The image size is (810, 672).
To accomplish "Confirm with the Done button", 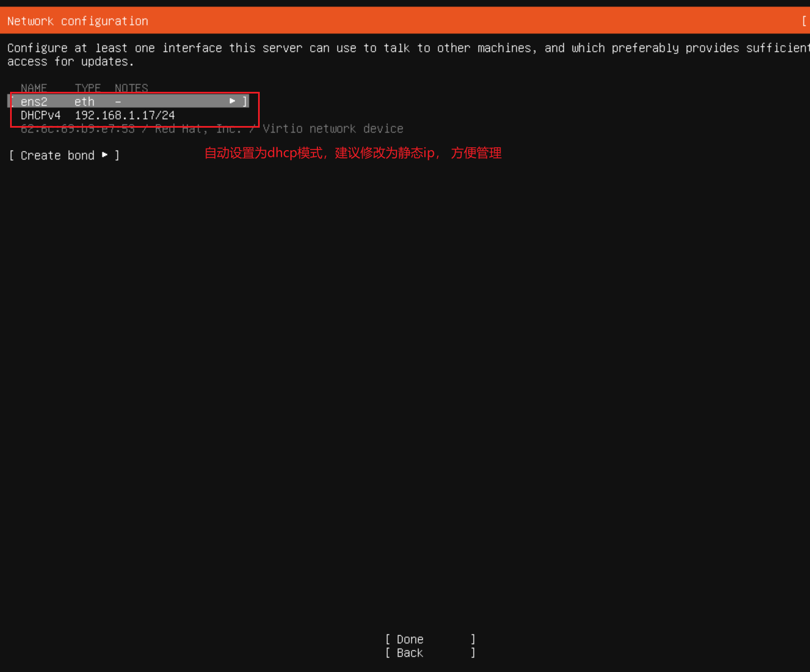I will pos(430,640).
